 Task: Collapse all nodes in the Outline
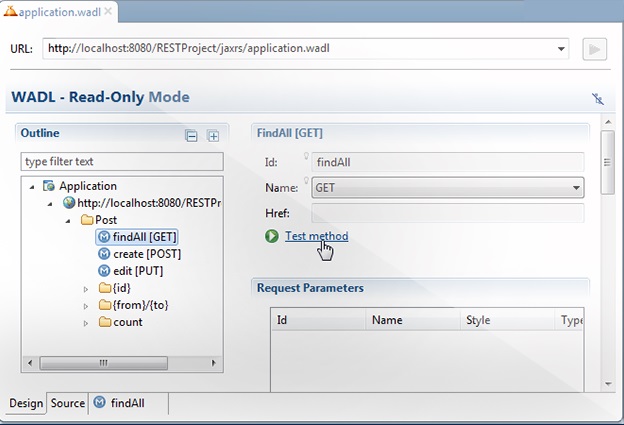coord(191,135)
